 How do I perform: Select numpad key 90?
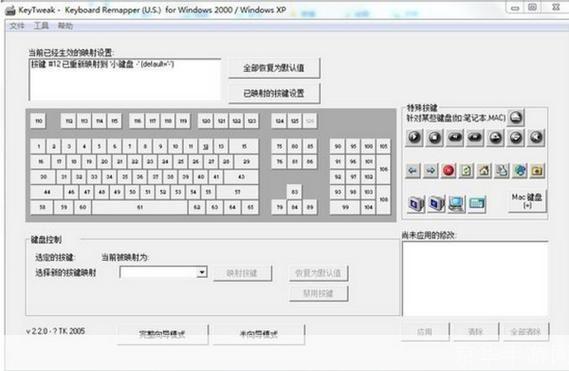(338, 146)
